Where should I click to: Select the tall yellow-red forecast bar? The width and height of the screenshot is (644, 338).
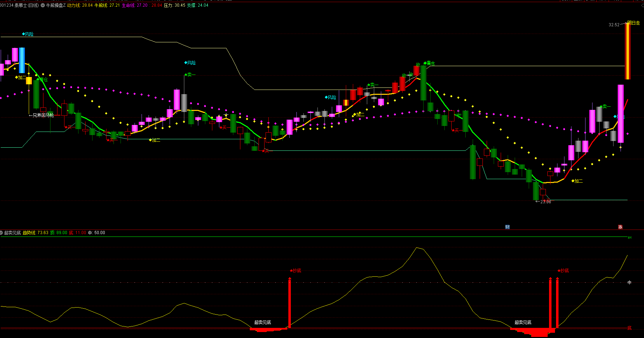click(x=628, y=51)
